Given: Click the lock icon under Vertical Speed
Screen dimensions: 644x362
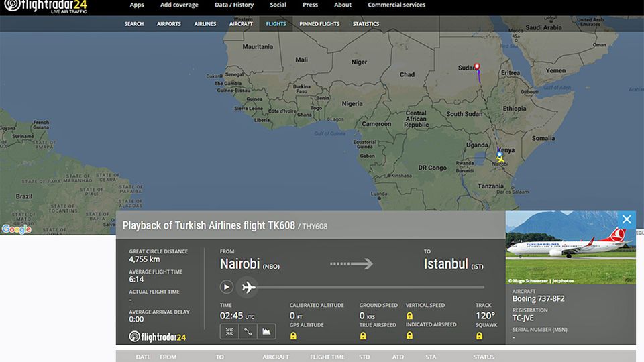Looking at the screenshot, I should click(410, 316).
